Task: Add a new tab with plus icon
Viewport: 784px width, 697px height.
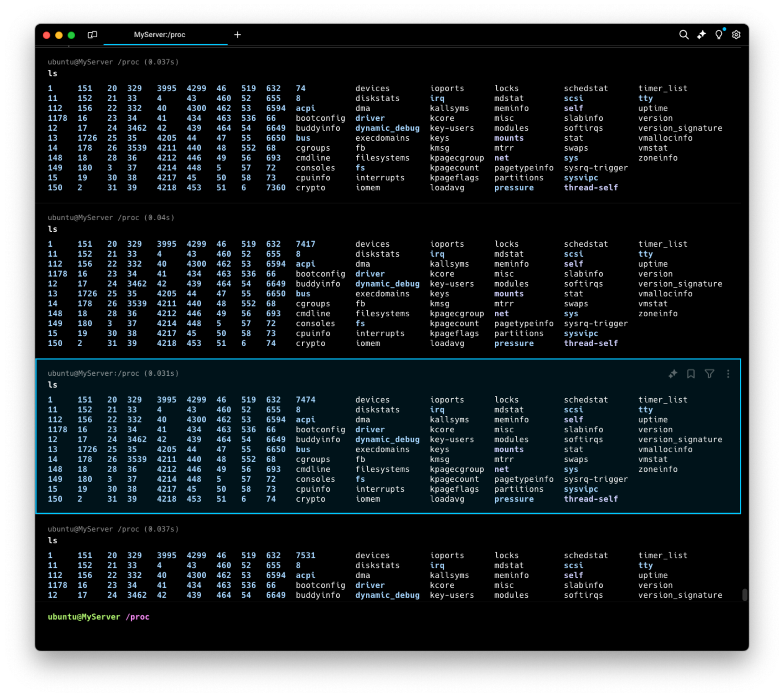Action: (x=238, y=35)
